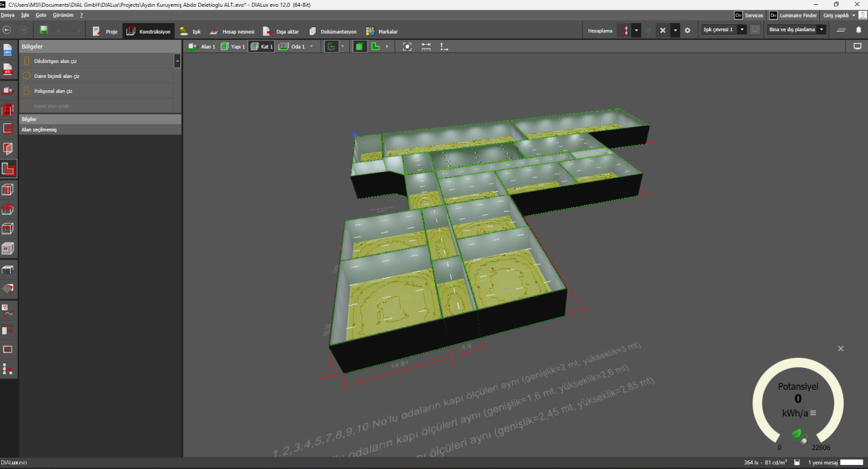The width and height of the screenshot is (868, 469).
Task: Click the keyboard shortcut icon near bell
Action: coord(841,30)
